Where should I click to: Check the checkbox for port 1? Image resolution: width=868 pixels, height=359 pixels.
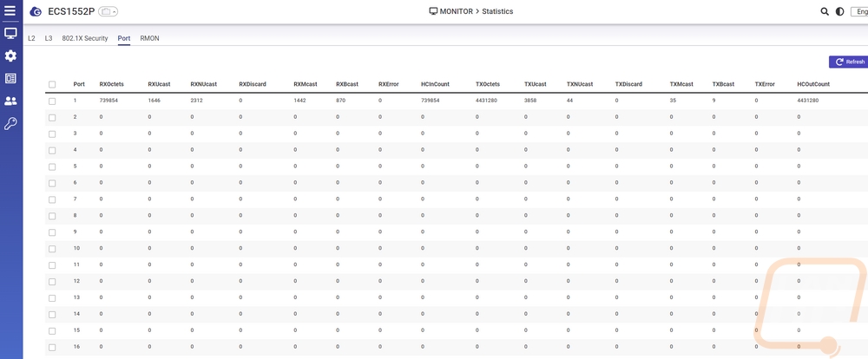click(52, 101)
